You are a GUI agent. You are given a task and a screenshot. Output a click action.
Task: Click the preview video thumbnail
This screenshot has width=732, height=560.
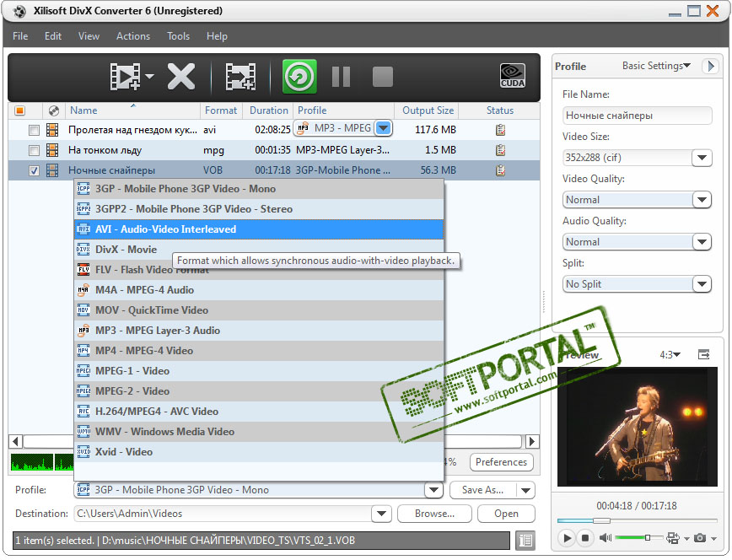click(x=638, y=427)
